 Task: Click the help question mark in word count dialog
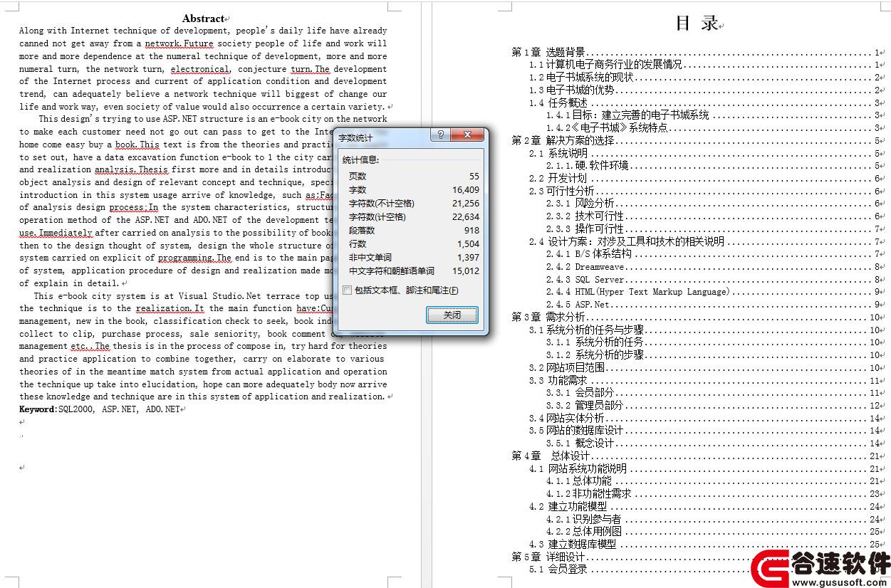[x=440, y=135]
